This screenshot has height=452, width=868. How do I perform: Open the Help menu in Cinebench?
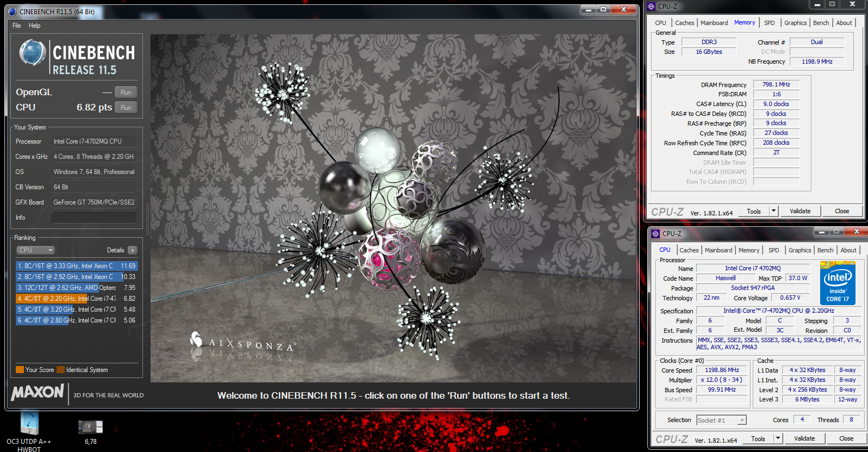pos(34,26)
